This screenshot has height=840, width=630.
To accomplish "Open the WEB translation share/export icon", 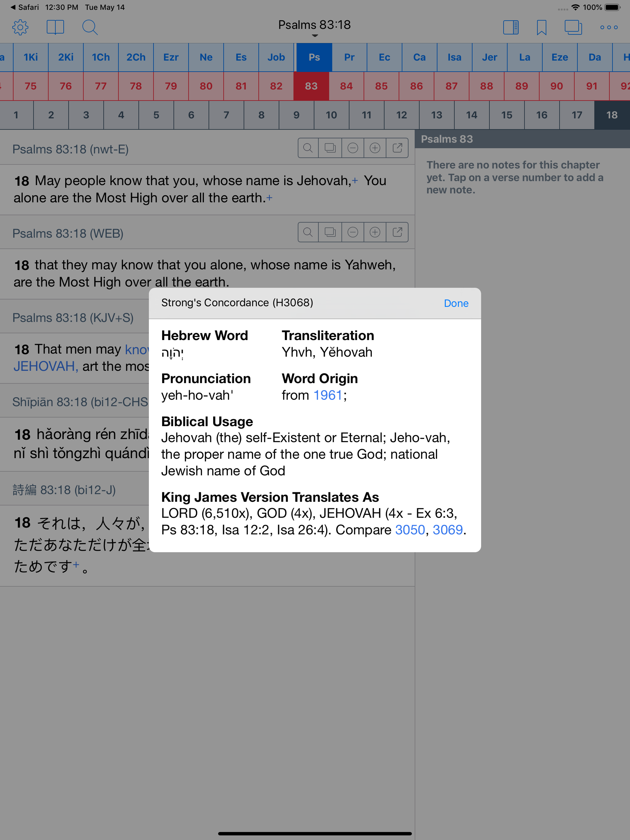I will 397,232.
